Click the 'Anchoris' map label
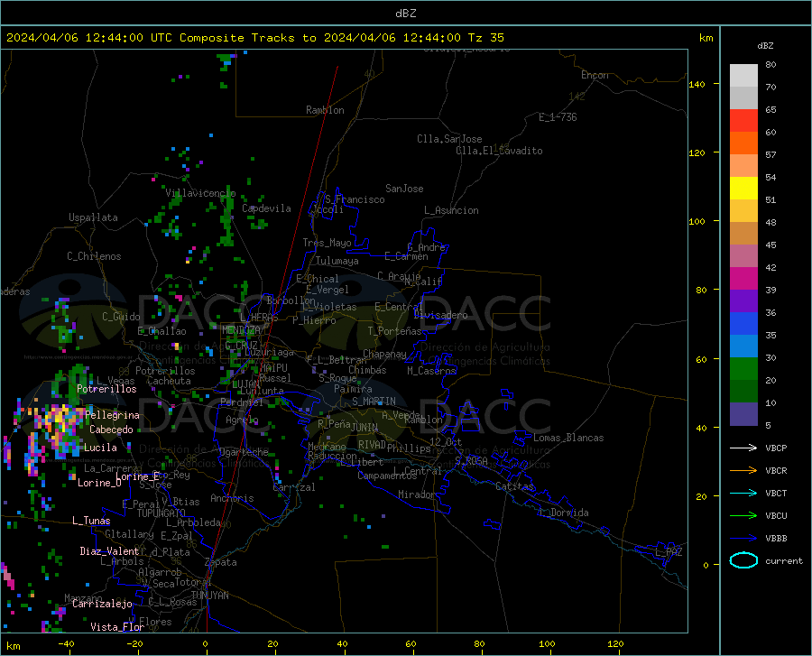The image size is (812, 656). (232, 499)
